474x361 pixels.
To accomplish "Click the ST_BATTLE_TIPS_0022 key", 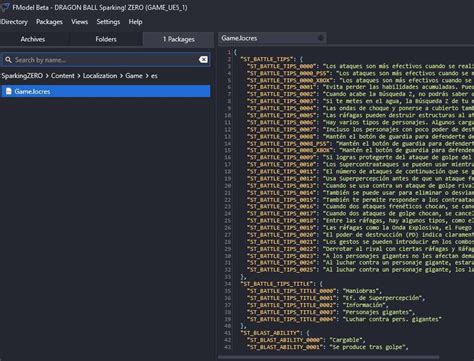I will 282,249.
